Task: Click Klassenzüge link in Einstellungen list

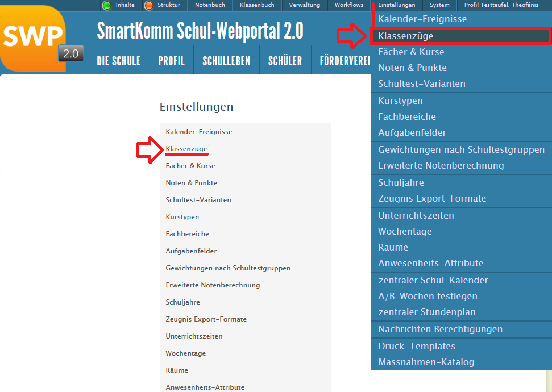Action: (x=186, y=149)
